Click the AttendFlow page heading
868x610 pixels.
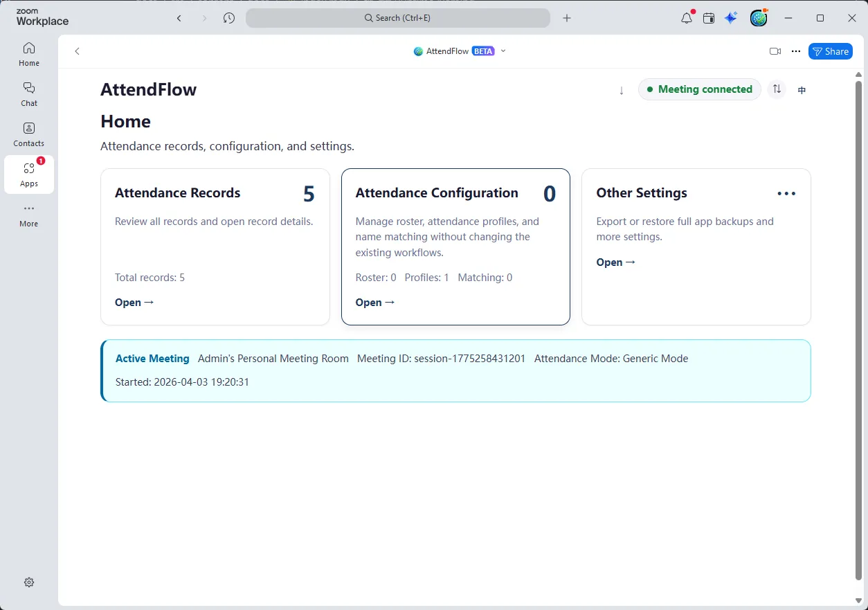tap(149, 89)
